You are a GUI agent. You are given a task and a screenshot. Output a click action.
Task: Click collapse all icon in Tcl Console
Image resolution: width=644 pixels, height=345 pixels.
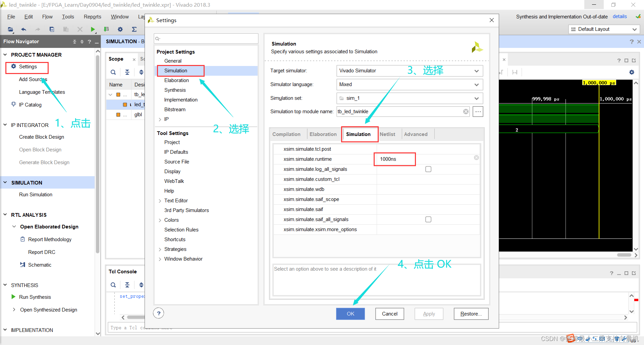127,285
